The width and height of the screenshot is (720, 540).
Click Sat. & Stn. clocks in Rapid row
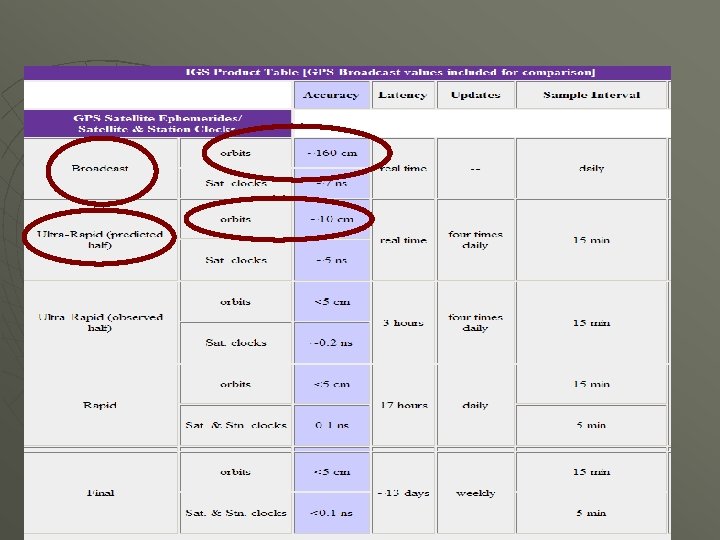tap(236, 426)
